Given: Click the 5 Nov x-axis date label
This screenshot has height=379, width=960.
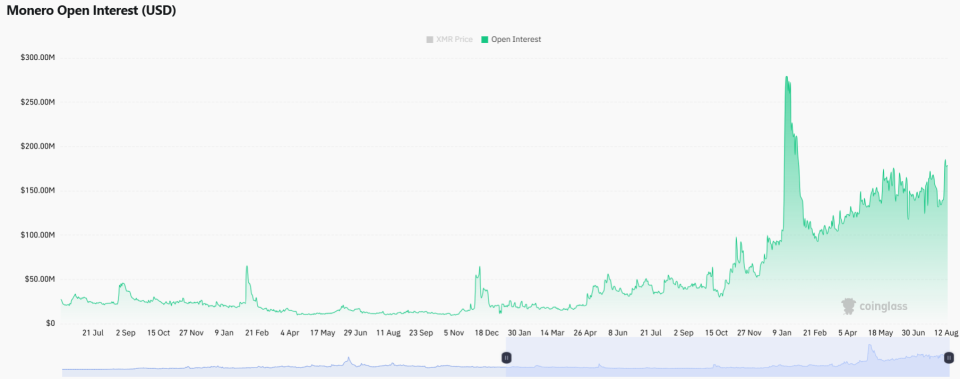Looking at the screenshot, I should [x=454, y=333].
